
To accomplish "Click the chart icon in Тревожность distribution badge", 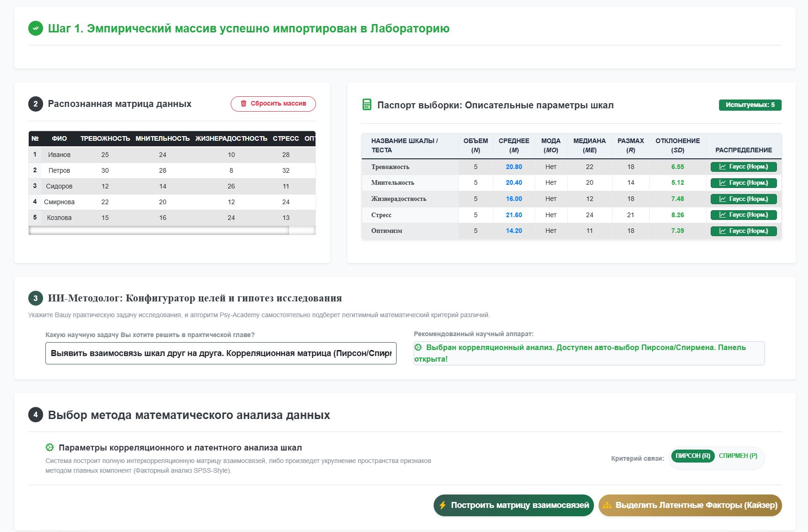I will point(722,167).
